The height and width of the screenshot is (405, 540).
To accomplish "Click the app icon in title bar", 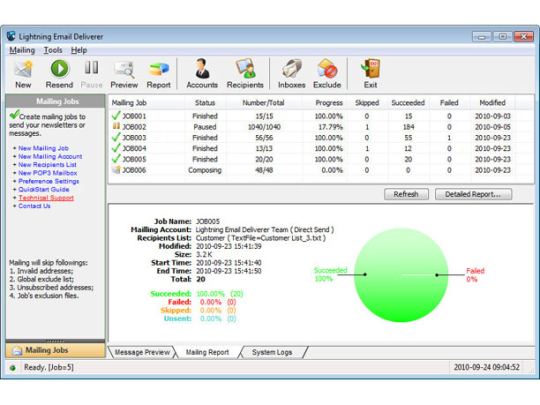I will 11,36.
